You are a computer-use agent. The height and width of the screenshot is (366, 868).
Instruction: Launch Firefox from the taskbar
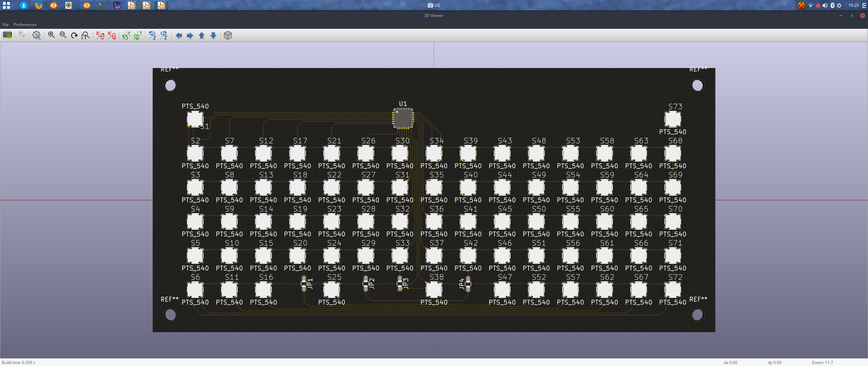click(39, 5)
